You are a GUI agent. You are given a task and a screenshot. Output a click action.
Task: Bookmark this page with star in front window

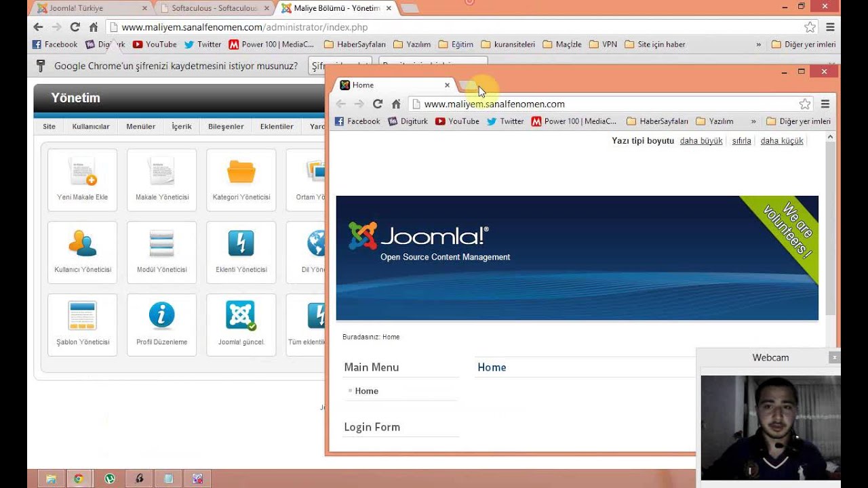[805, 104]
